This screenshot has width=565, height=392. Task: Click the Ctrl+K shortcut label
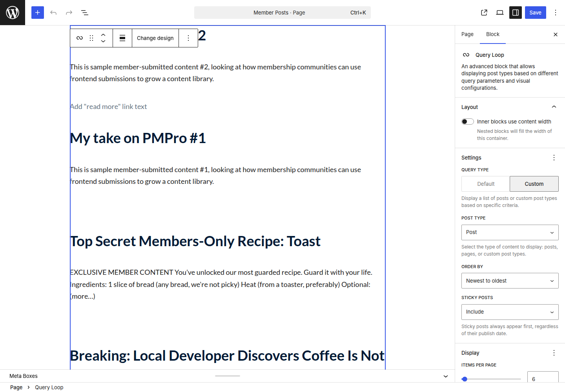[358, 13]
